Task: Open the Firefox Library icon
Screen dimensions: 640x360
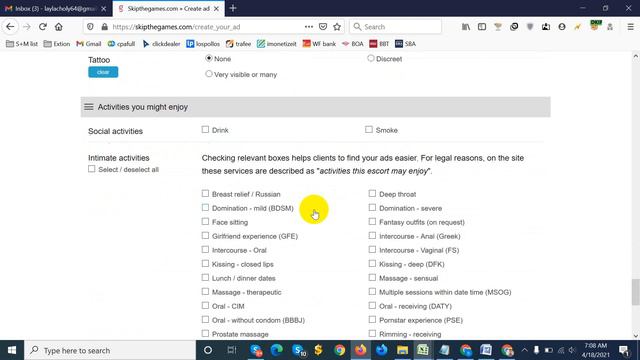Action: coord(466,27)
